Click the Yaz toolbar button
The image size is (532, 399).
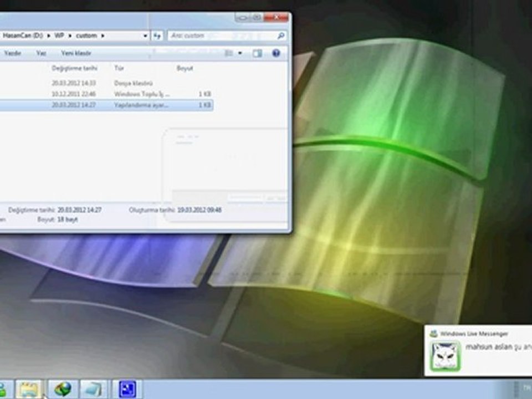[41, 53]
